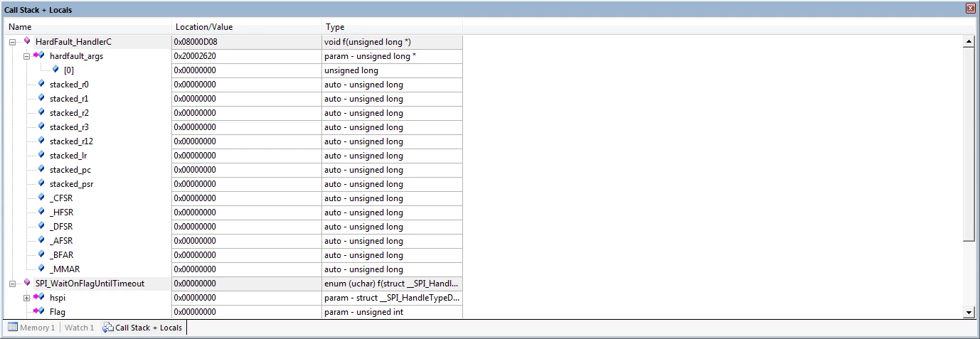980x339 pixels.
Task: Click the type "param - unsigned long *"
Action: [x=371, y=56]
